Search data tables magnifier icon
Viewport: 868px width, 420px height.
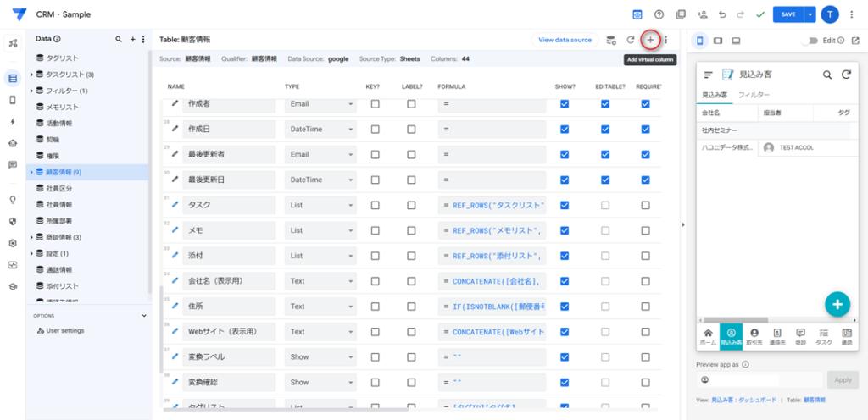[119, 39]
